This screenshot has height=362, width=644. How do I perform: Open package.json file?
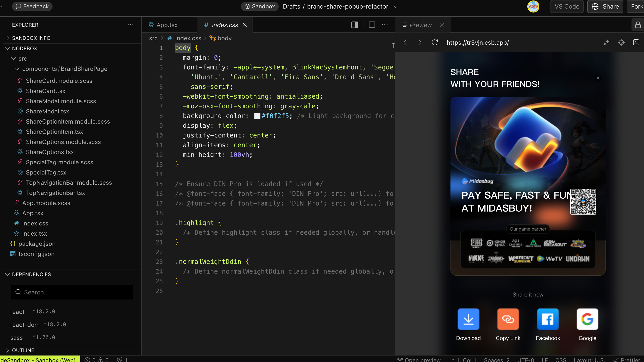[x=37, y=244]
